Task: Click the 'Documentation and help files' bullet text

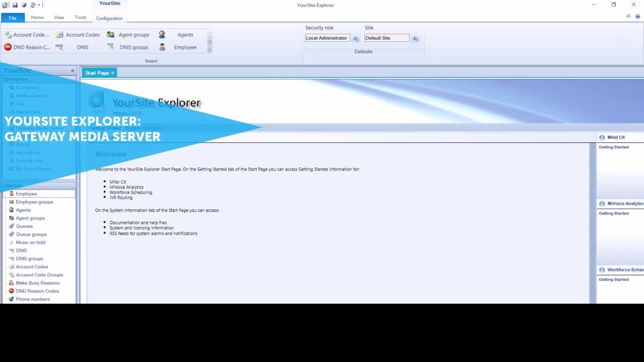Action: pos(138,223)
